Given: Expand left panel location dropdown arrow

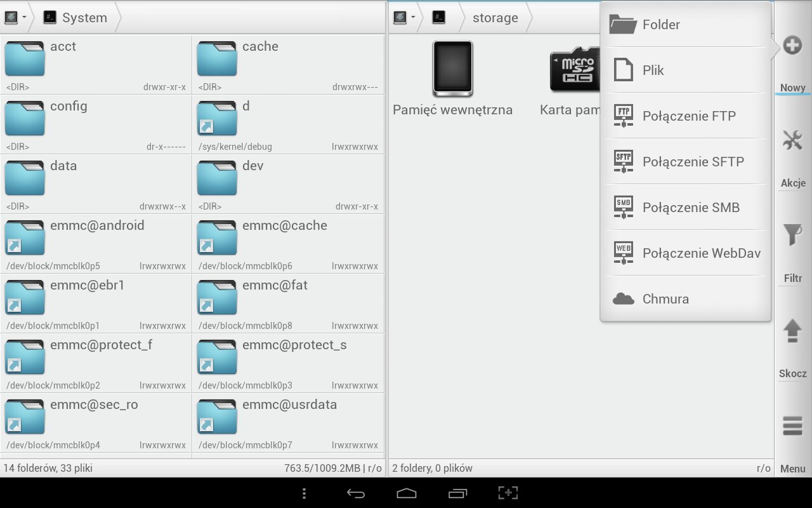Looking at the screenshot, I should pos(25,18).
